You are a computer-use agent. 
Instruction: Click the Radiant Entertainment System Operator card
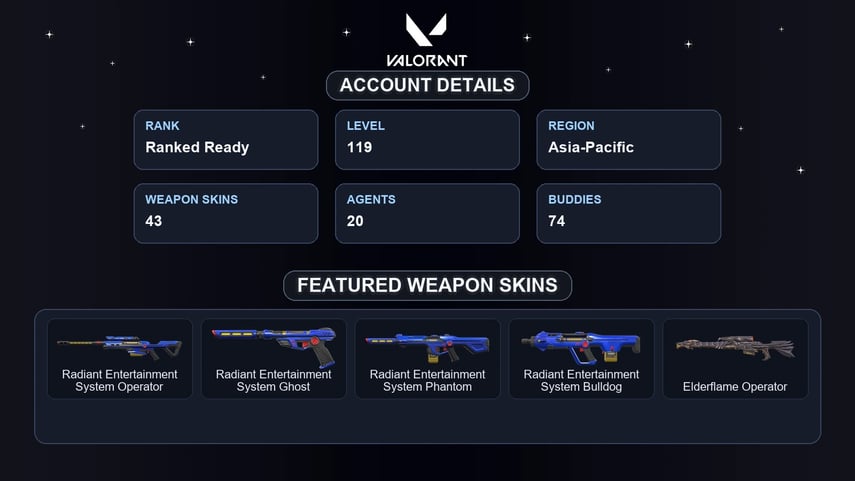point(119,359)
